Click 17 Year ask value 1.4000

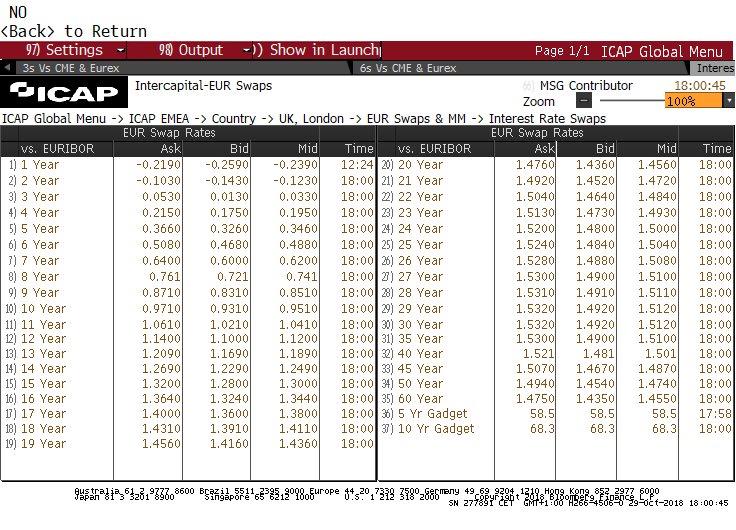click(x=161, y=414)
